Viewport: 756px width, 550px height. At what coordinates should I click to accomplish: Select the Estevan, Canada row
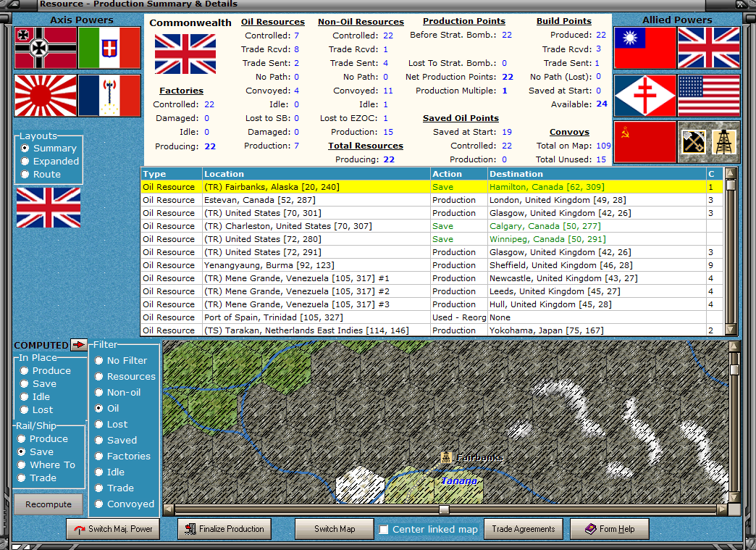point(432,200)
